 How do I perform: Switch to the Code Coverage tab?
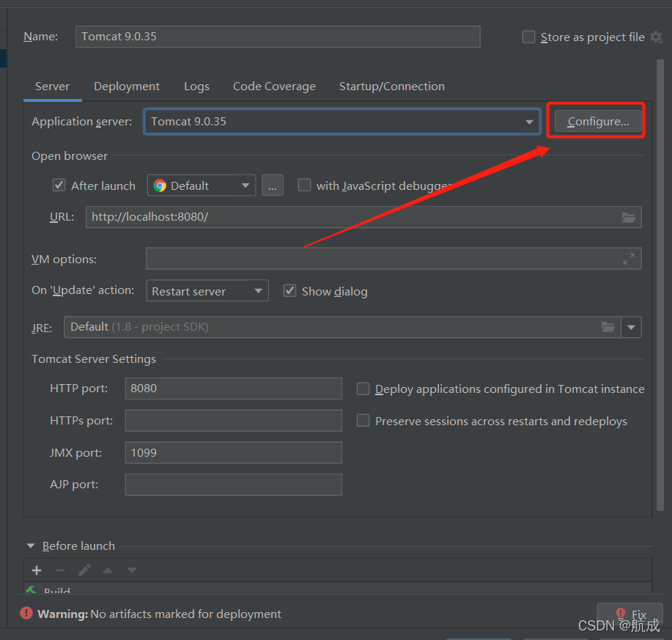(x=274, y=87)
